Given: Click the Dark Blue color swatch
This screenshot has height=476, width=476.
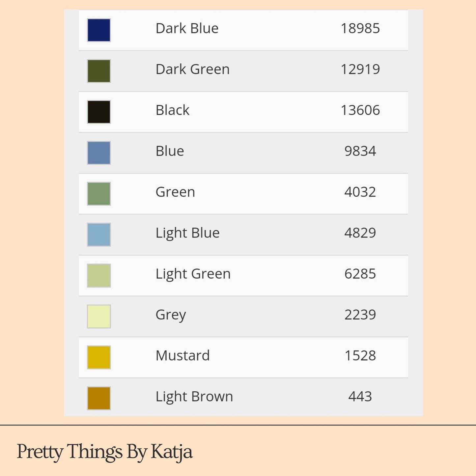Looking at the screenshot, I should [x=99, y=30].
